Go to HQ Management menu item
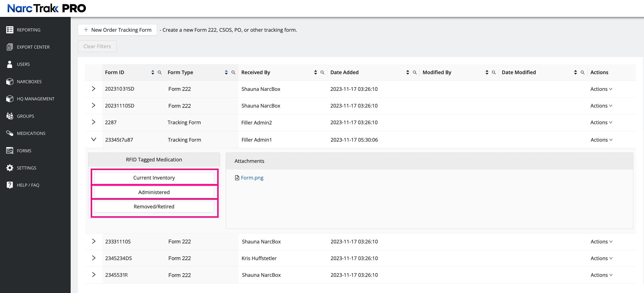This screenshot has width=644, height=293. pyautogui.click(x=36, y=99)
